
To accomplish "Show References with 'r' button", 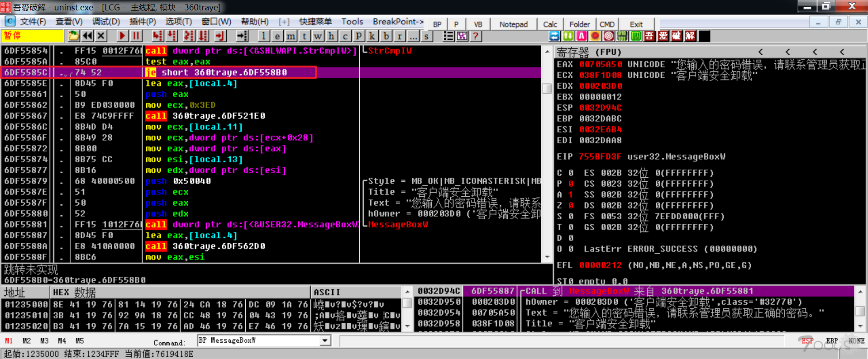I will (x=399, y=36).
